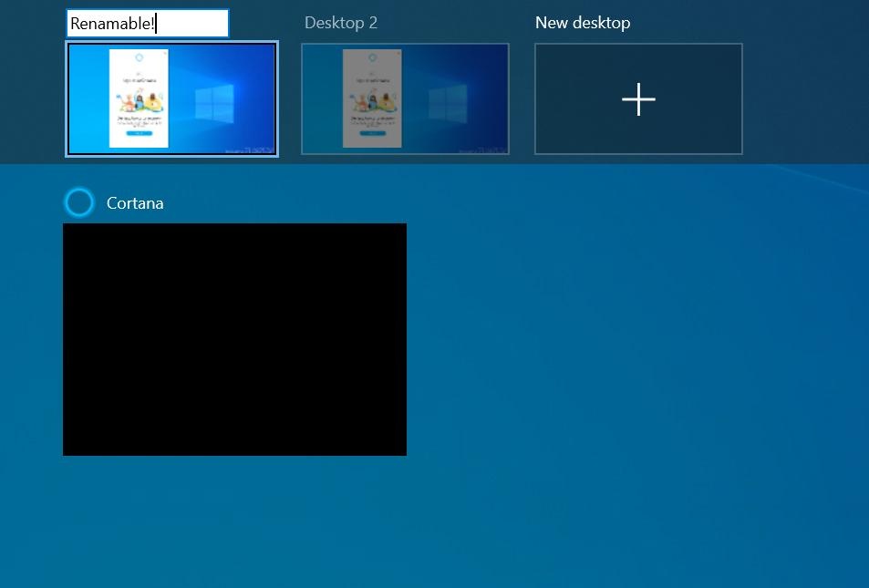Click the "New desktop" label
The image size is (869, 588).
tap(583, 23)
